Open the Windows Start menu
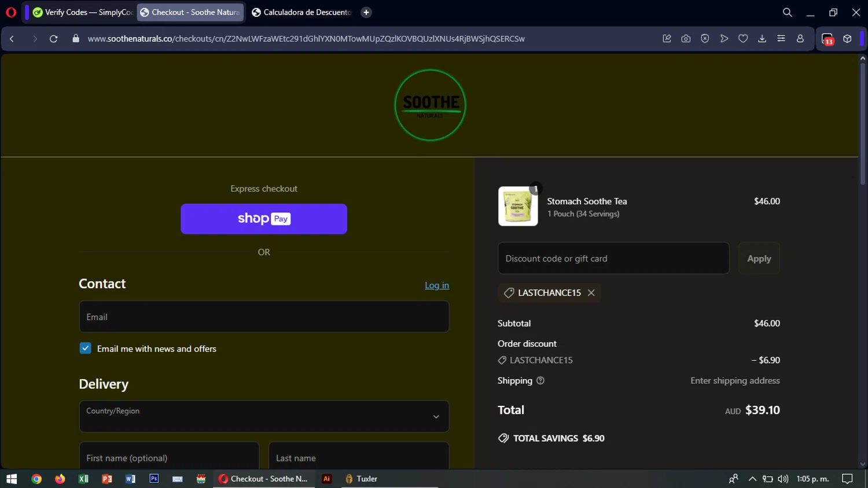This screenshot has width=868, height=488. (12, 479)
